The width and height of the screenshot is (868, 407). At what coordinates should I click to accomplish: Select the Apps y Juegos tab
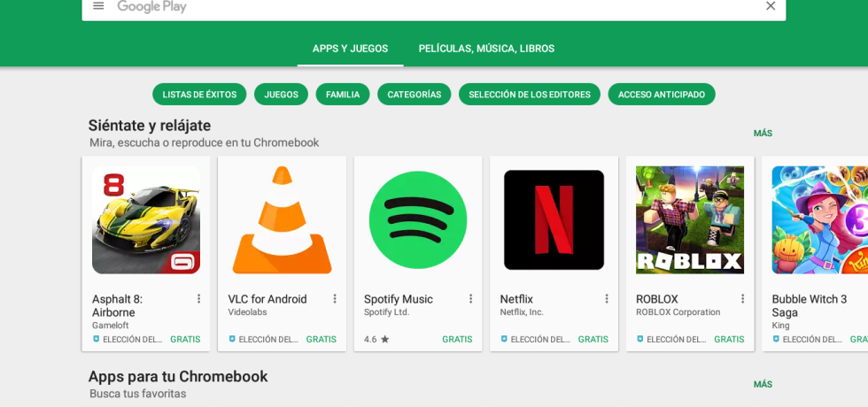[x=350, y=49]
